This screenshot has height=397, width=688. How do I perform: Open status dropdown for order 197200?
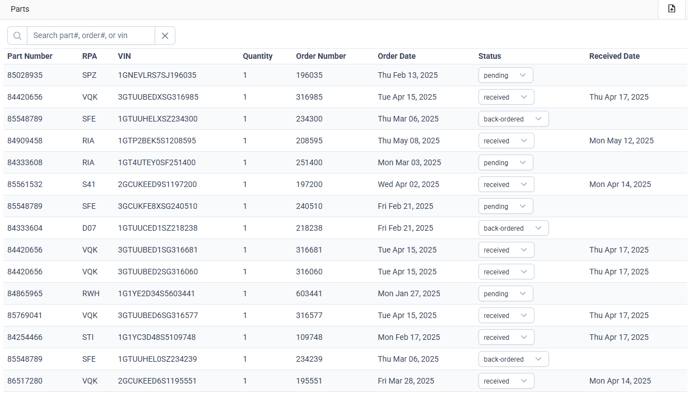tap(506, 184)
